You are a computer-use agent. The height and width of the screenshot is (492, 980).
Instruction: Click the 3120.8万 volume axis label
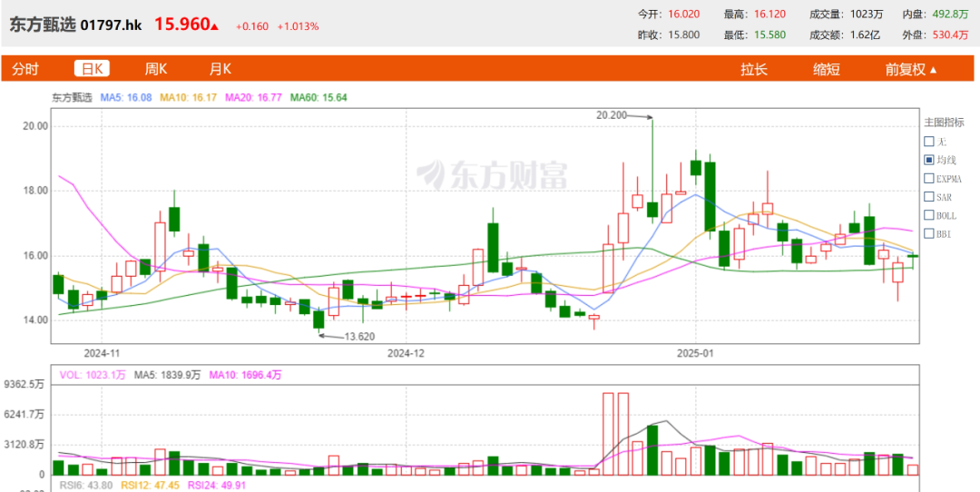click(x=26, y=445)
